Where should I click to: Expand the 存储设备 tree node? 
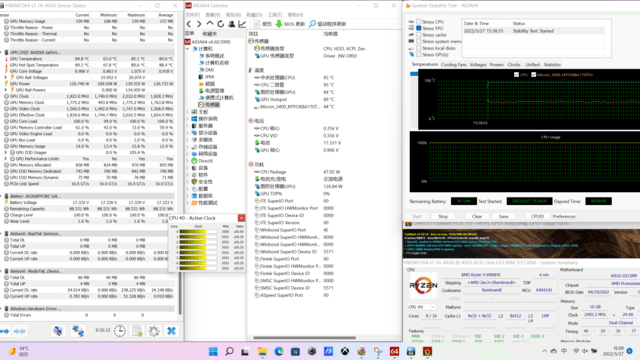click(188, 147)
